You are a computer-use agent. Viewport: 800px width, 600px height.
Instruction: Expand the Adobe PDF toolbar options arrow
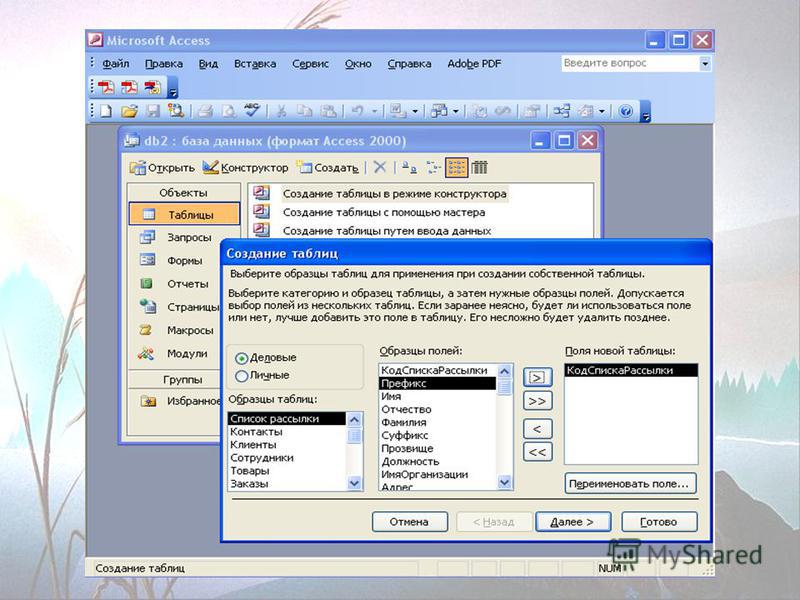click(x=172, y=88)
